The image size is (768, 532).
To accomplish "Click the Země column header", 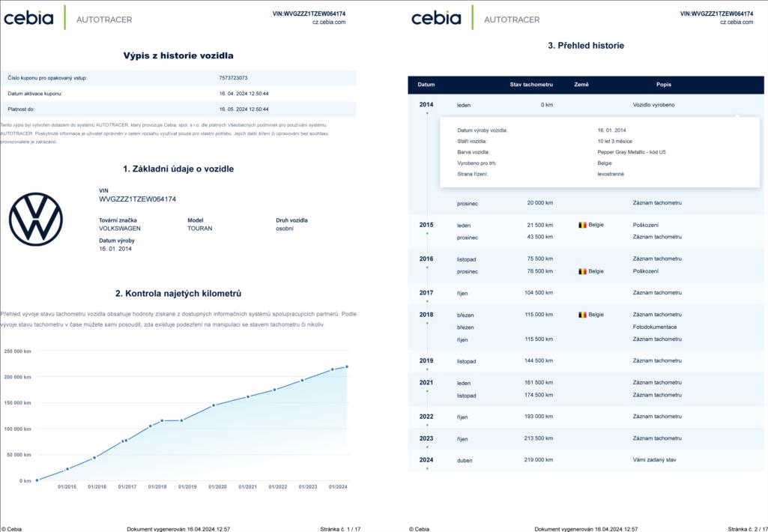I will (x=581, y=85).
